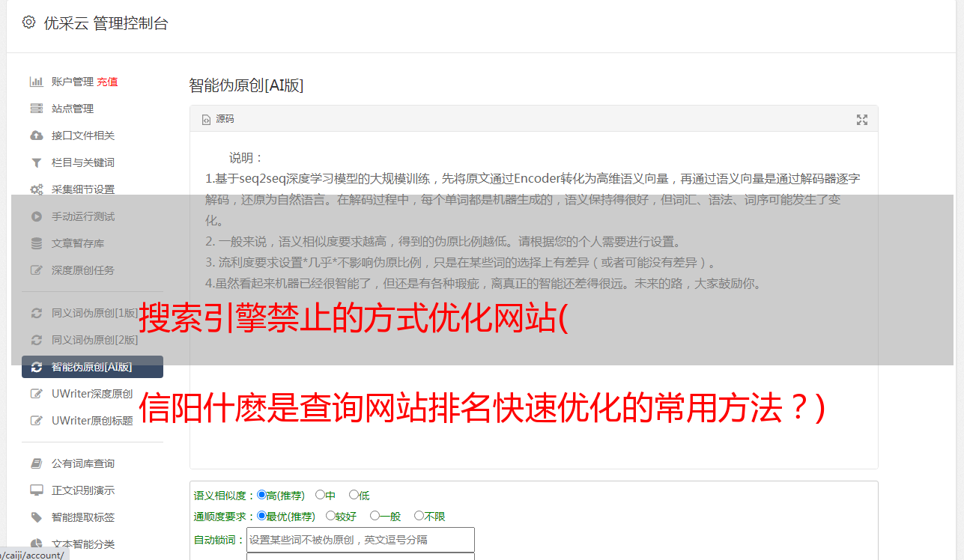
Task: Select 语义相似度 中 radio option
Action: coord(320,495)
